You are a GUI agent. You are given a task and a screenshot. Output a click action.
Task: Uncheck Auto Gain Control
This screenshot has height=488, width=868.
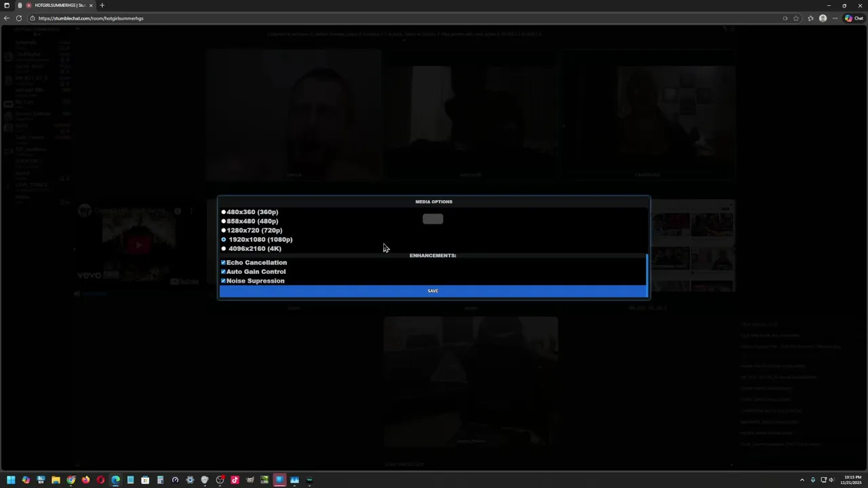tap(223, 272)
